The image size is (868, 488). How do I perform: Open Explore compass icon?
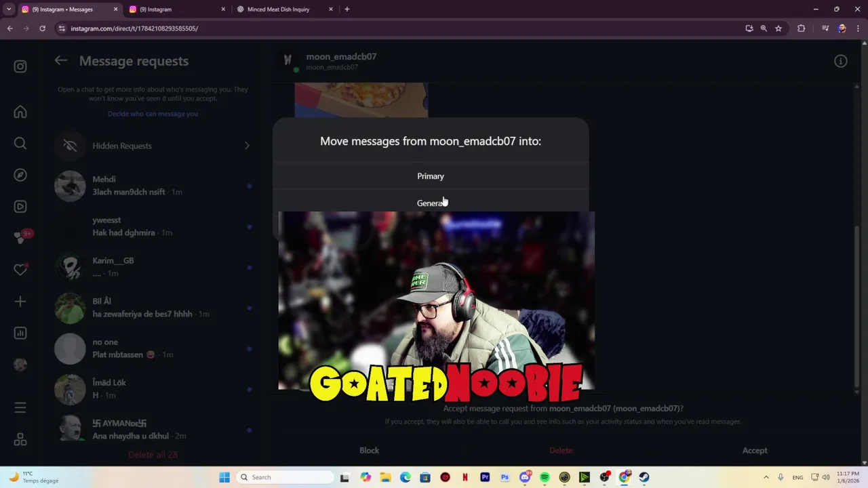(20, 175)
